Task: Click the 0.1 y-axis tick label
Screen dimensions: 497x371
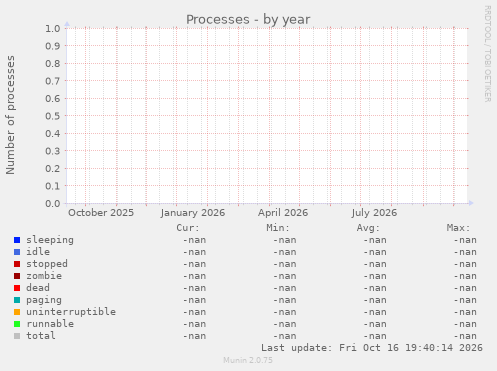Action: tap(53, 186)
